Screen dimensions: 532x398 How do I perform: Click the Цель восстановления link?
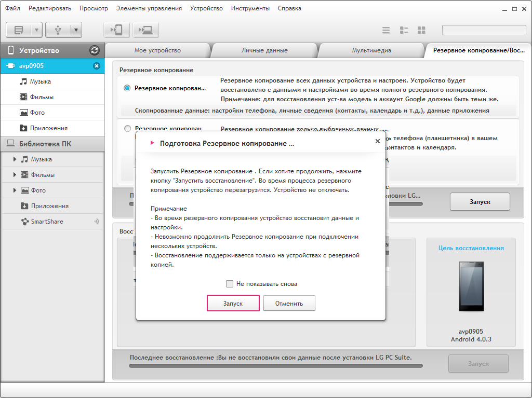pyautogui.click(x=471, y=248)
